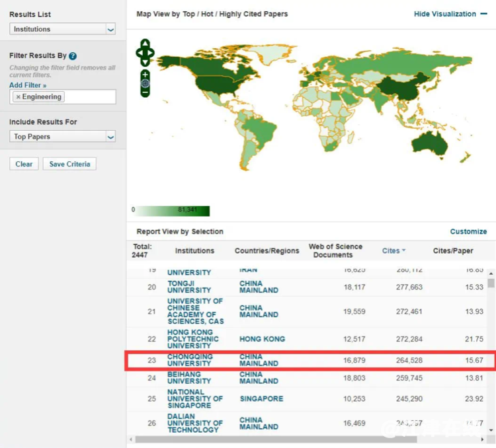Open the Include Results For Top Papers dropdown
Screen dimensions: 496x448
pos(62,136)
